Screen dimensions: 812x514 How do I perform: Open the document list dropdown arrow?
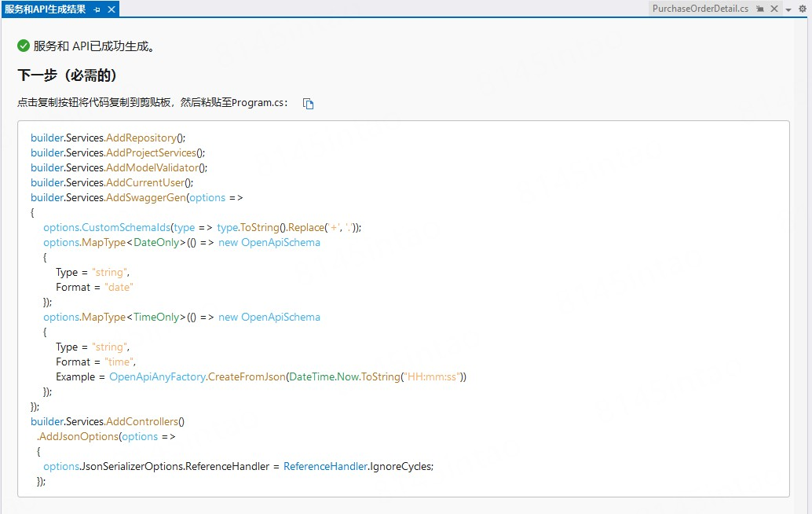coord(788,9)
